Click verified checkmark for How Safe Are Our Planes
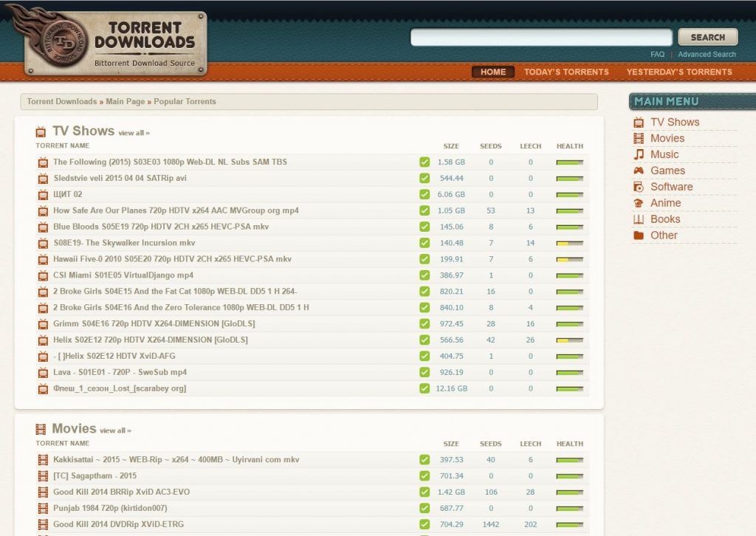756x536 pixels. pos(425,210)
